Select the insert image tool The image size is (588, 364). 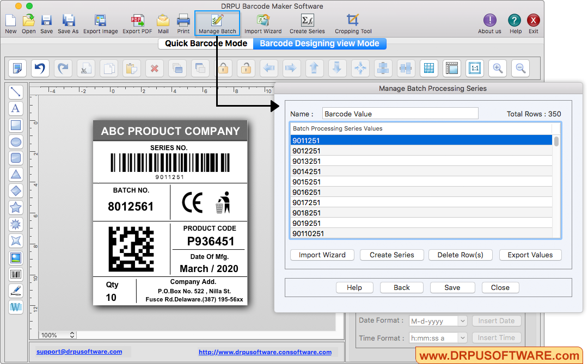[16, 258]
